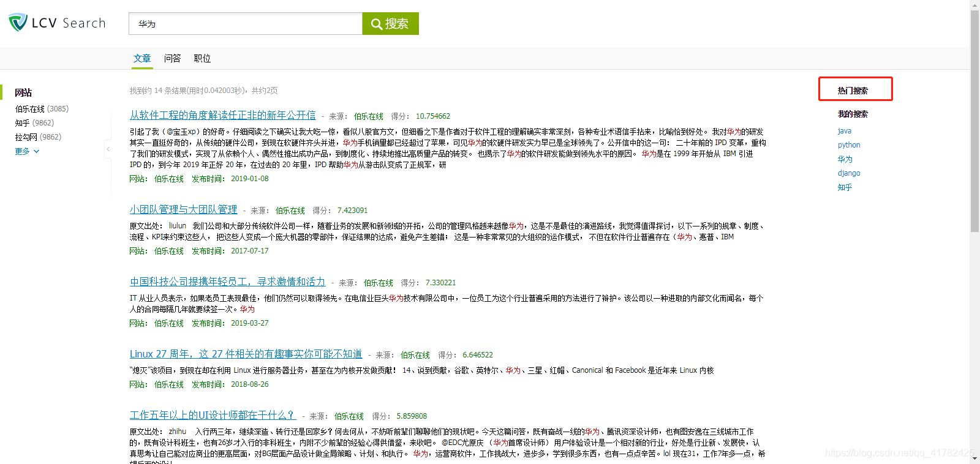Click python in 我的搜索 list

[x=849, y=145]
